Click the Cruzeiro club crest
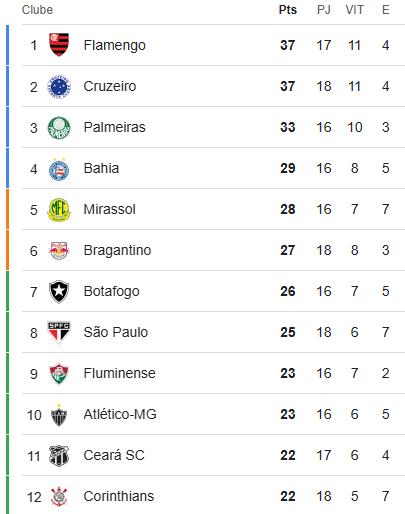405x514 pixels. point(59,86)
